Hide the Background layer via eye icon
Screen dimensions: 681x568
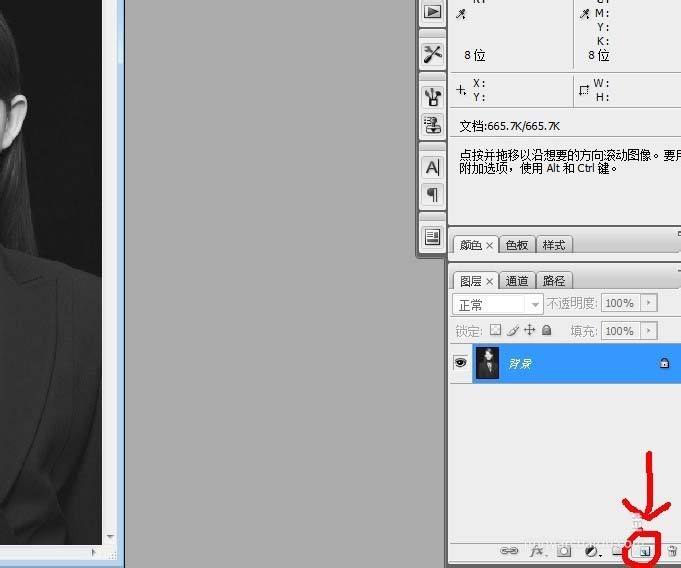coord(460,362)
